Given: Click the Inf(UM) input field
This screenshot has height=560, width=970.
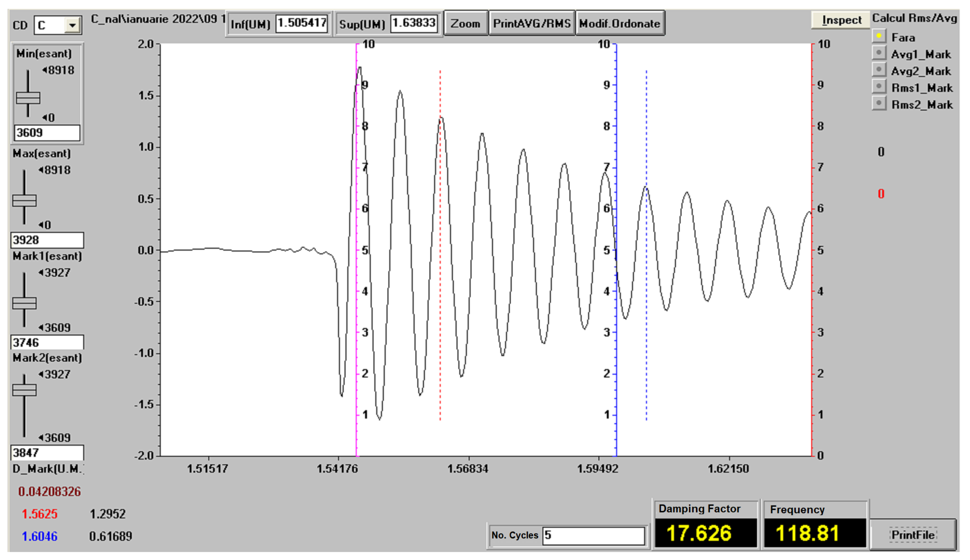Looking at the screenshot, I should [x=302, y=24].
